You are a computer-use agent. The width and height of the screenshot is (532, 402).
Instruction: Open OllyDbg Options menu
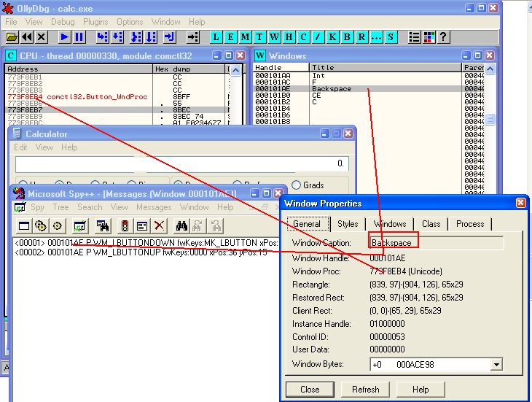click(x=130, y=22)
